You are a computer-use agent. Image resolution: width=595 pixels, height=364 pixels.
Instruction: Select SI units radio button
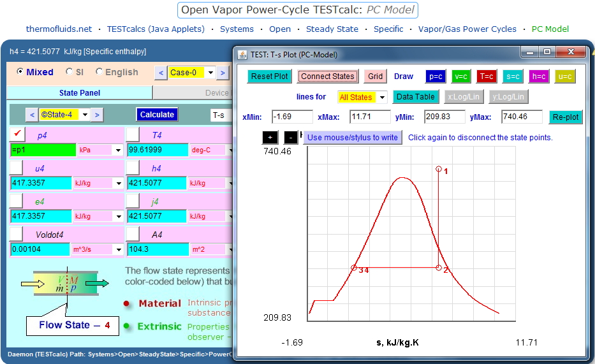pyautogui.click(x=69, y=71)
